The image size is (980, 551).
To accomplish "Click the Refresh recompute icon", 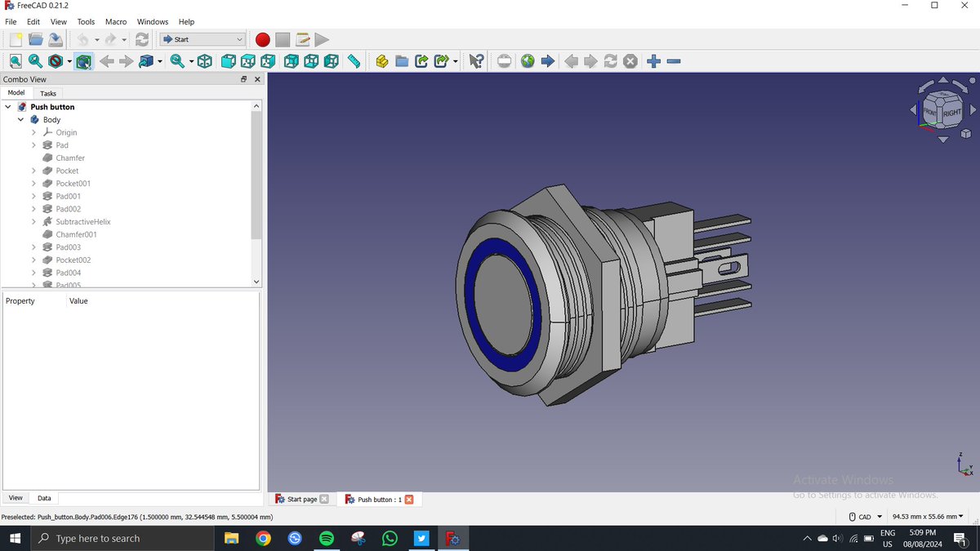I will [x=142, y=39].
